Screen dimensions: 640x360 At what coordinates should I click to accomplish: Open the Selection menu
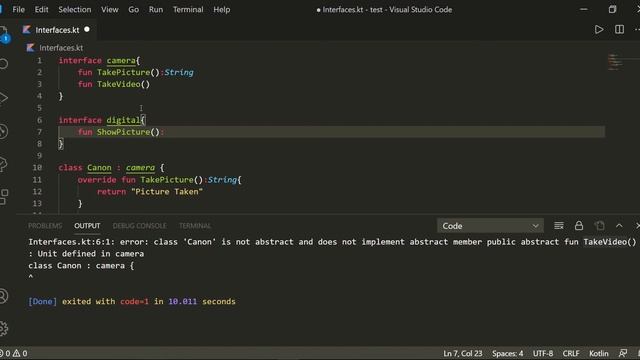[75, 9]
